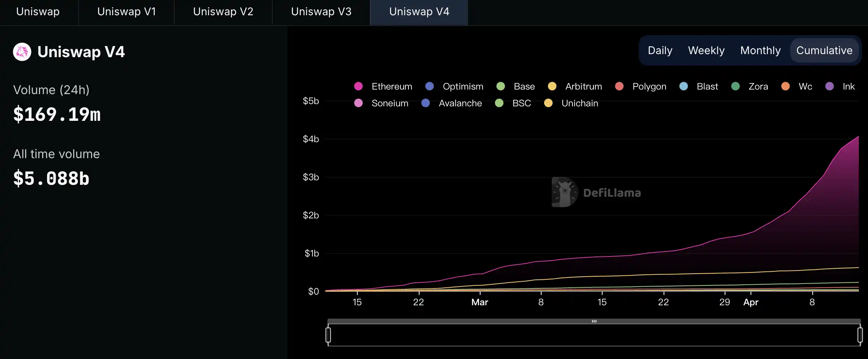Toggle the Unichain legend entry
The width and height of the screenshot is (868, 359).
coord(548,103)
